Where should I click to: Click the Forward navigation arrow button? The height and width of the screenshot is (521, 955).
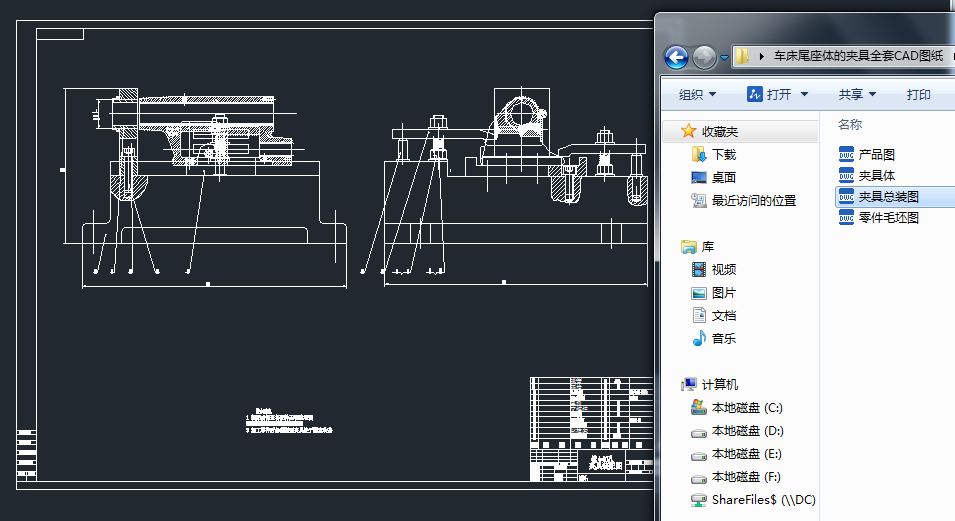[x=704, y=57]
